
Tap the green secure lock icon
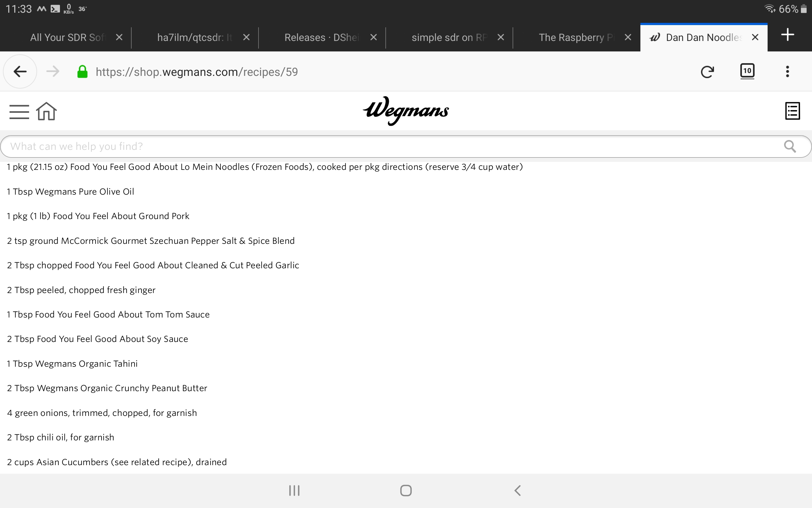click(82, 71)
